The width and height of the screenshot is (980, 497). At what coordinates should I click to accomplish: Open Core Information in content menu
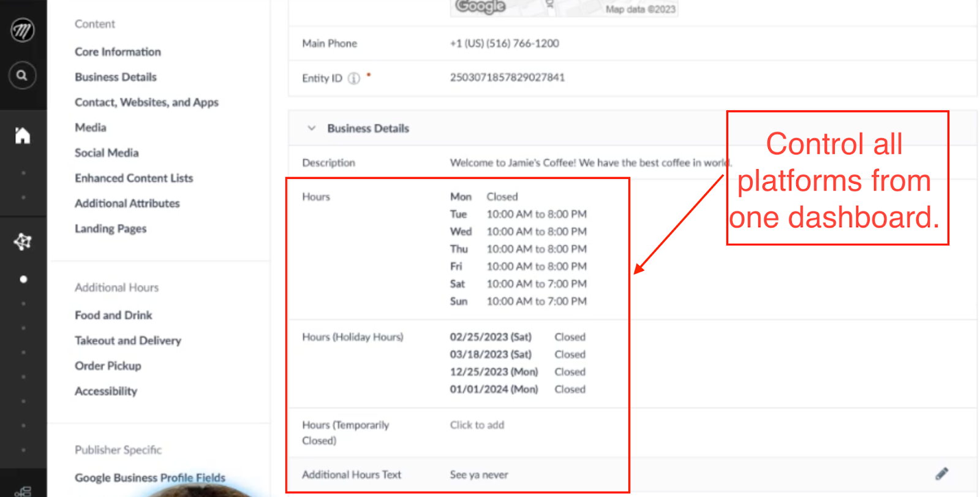(x=118, y=52)
